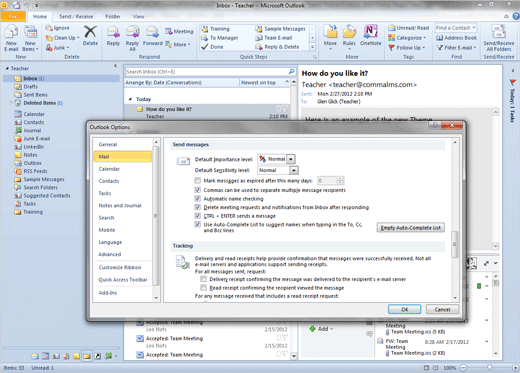Click the Reply & Delete quick step
The width and height of the screenshot is (520, 373).
point(277,47)
